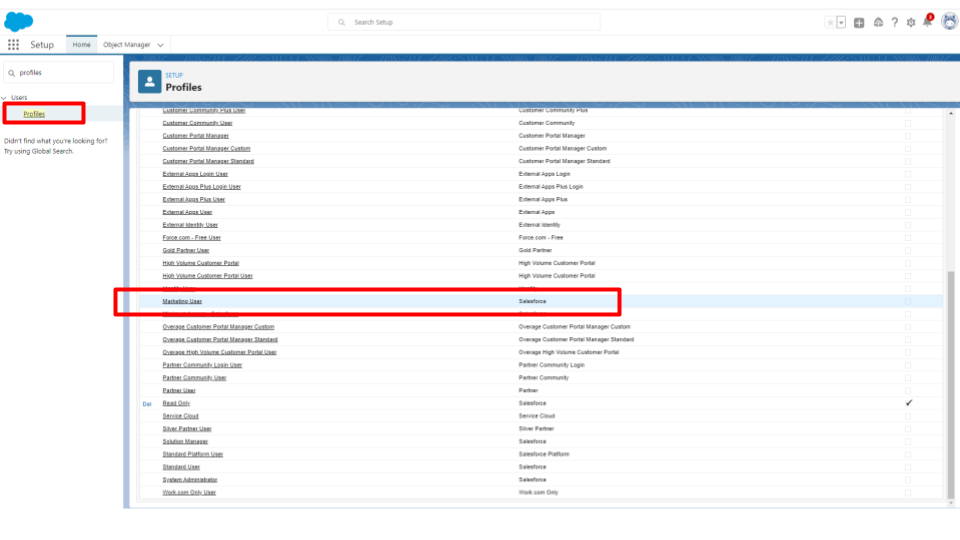This screenshot has height=540, width=960.
Task: Open the Service Cloud profile
Action: tap(180, 416)
